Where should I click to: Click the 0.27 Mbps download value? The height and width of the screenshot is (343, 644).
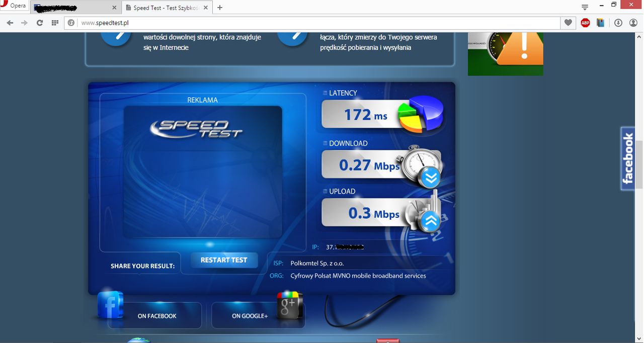click(x=370, y=164)
